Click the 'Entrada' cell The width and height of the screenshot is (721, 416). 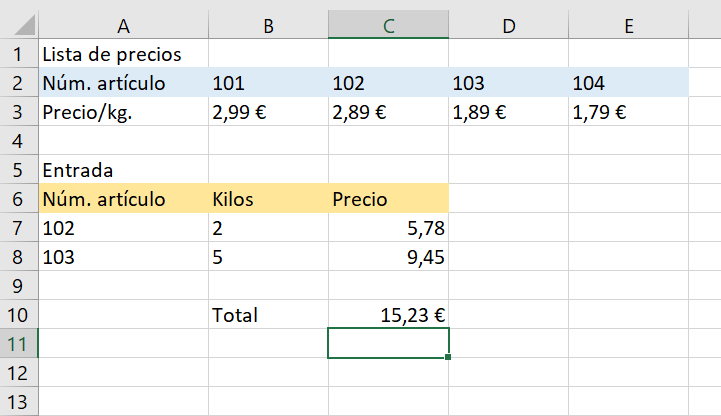pyautogui.click(x=123, y=170)
